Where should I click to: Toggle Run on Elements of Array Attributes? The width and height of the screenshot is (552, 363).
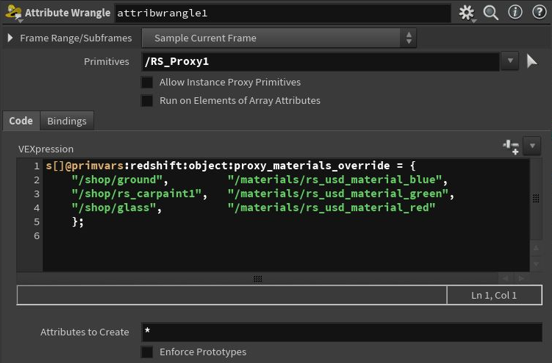147,101
